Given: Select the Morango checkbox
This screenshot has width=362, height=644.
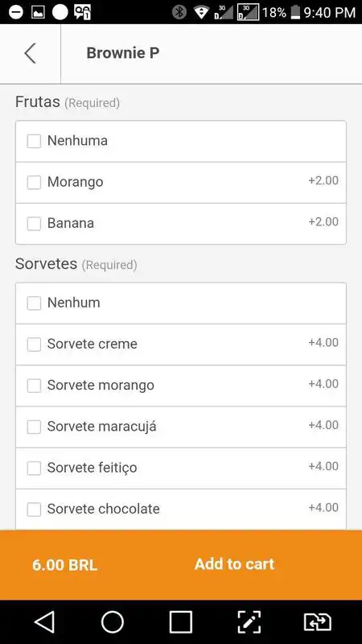Looking at the screenshot, I should [34, 183].
